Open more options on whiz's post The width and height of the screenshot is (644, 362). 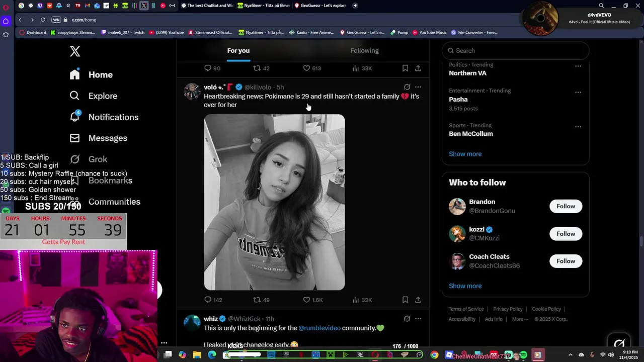(x=418, y=319)
